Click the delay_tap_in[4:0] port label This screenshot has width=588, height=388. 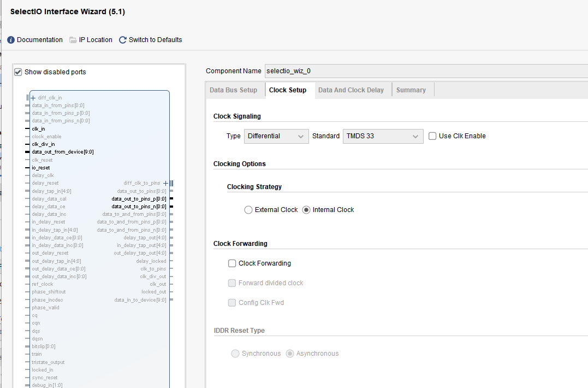(x=51, y=191)
